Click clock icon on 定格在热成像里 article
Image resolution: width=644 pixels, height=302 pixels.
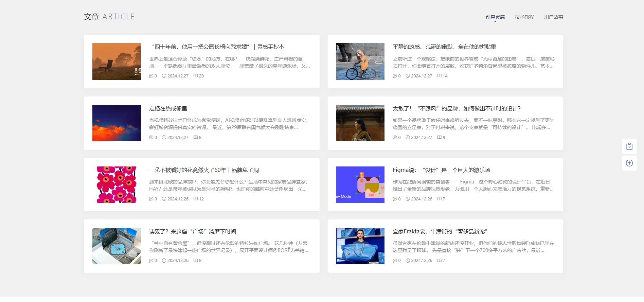tap(164, 138)
